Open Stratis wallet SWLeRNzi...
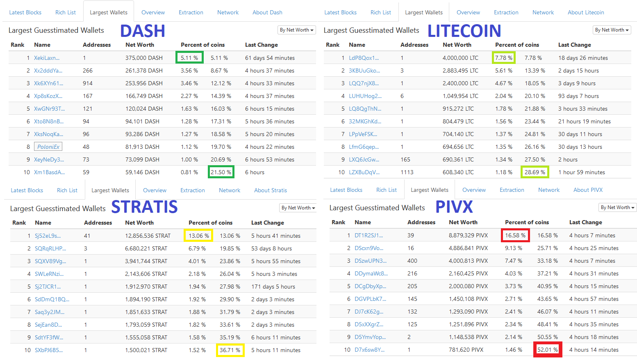The height and width of the screenshot is (364, 637). click(x=49, y=274)
